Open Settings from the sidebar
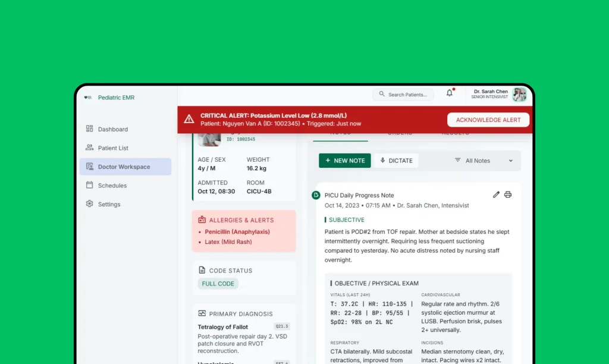This screenshot has width=609, height=364. coord(125,204)
